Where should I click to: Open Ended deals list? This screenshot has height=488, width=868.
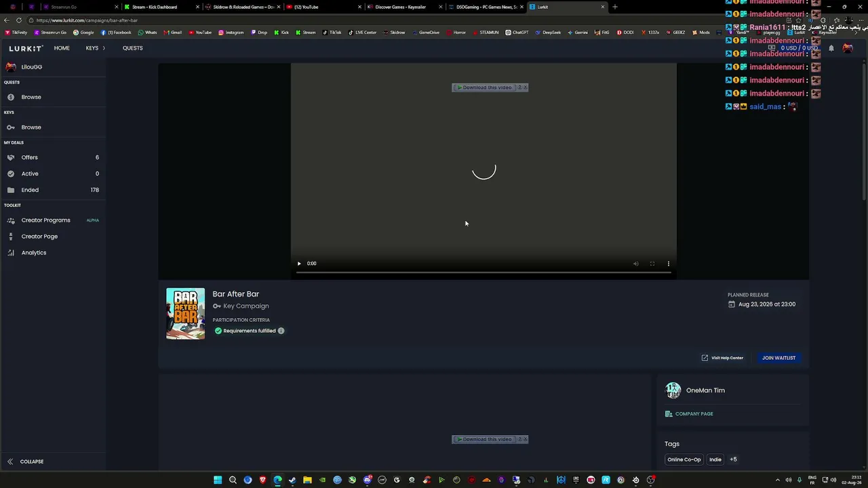click(x=52, y=190)
